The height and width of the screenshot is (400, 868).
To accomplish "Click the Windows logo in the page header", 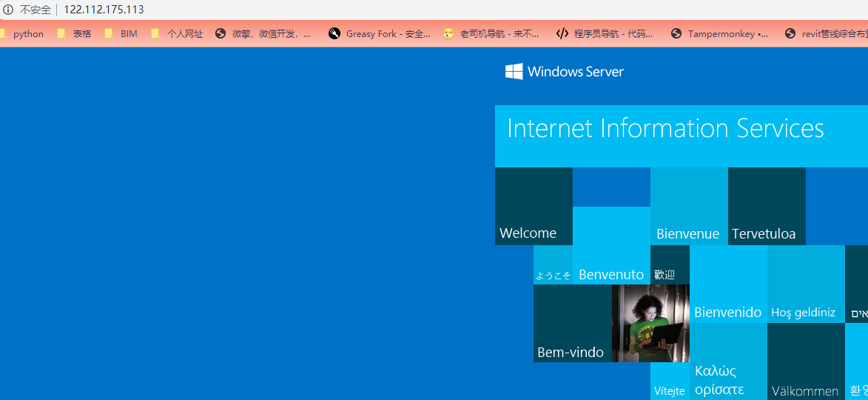I will point(514,71).
